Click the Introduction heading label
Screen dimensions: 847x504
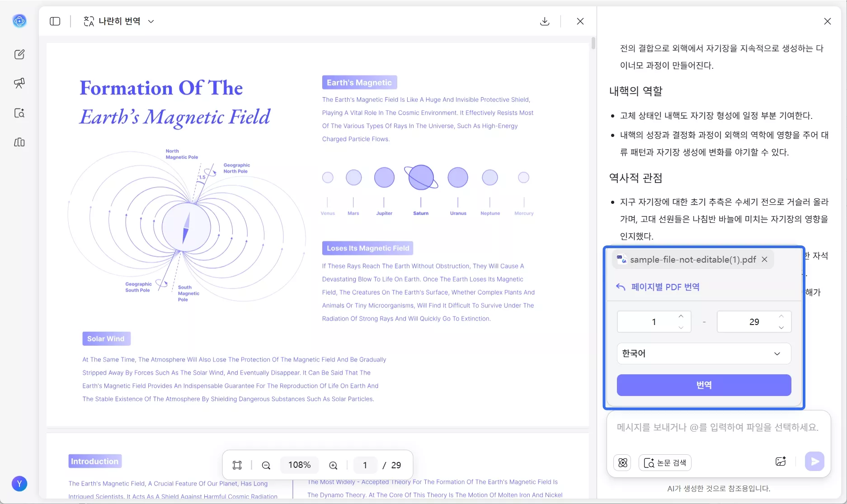click(95, 461)
